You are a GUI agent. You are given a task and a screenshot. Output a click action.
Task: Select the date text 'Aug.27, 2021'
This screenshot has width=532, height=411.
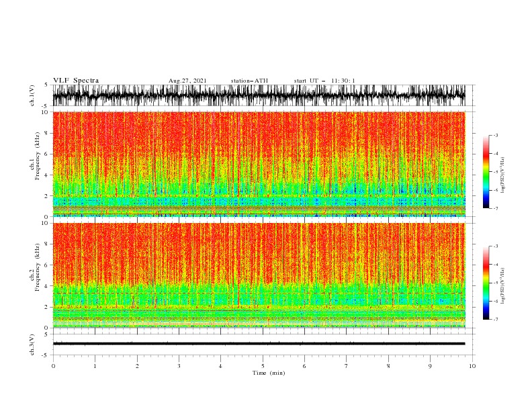[x=187, y=81]
